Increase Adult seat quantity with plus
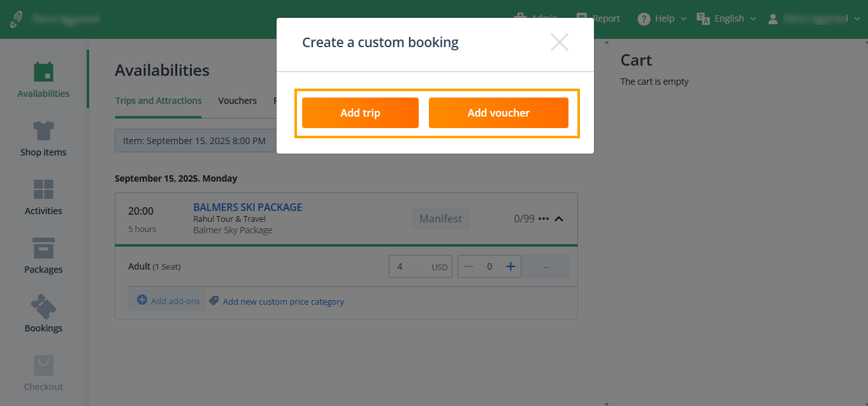868x406 pixels. click(x=510, y=267)
